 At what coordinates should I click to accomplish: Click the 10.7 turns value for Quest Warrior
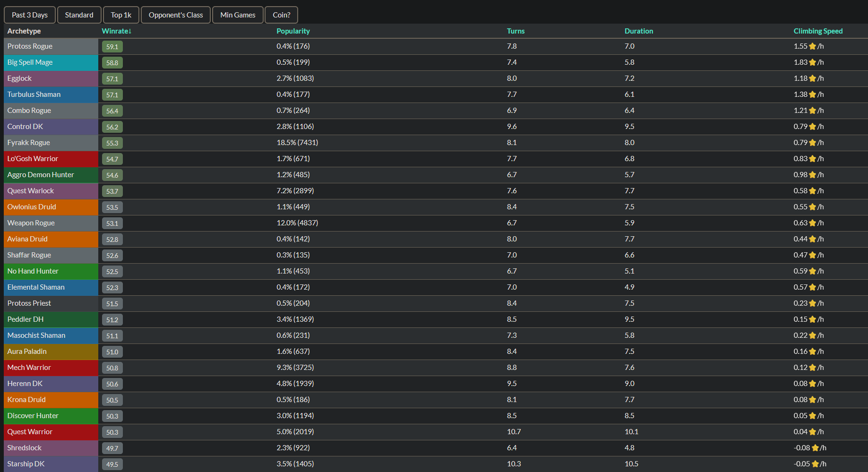point(514,432)
